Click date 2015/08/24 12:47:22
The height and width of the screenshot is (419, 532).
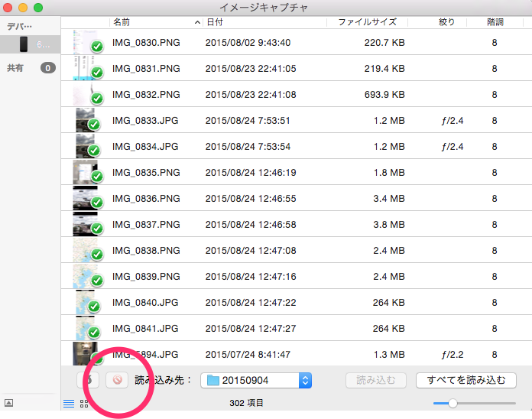(x=251, y=303)
